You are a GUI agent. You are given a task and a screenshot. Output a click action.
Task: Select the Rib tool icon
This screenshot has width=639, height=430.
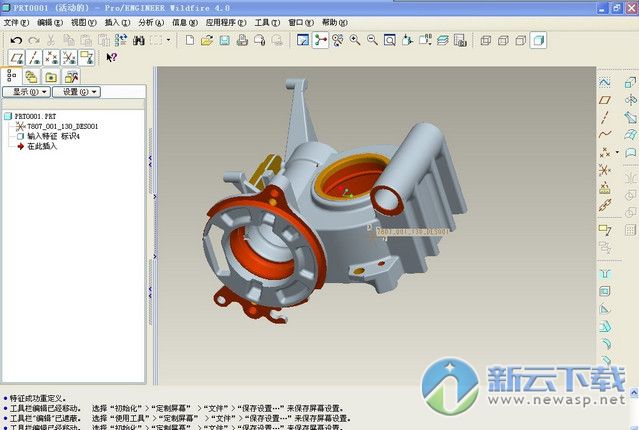(605, 309)
